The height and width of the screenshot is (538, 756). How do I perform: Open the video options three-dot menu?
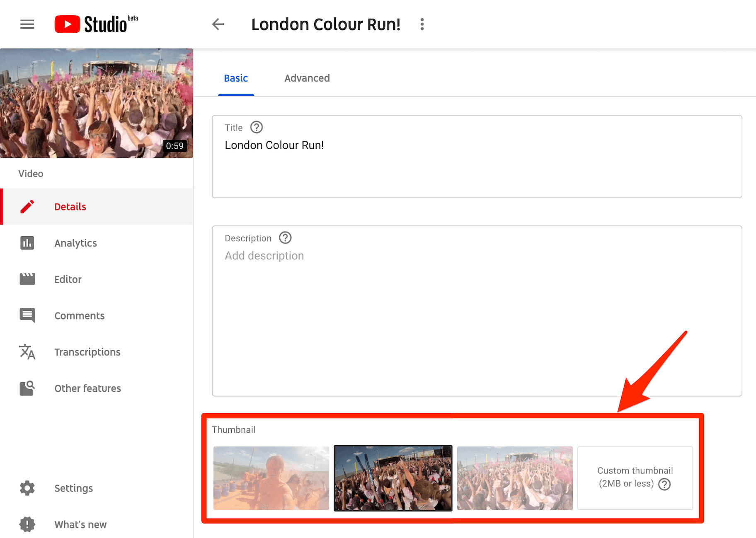422,24
